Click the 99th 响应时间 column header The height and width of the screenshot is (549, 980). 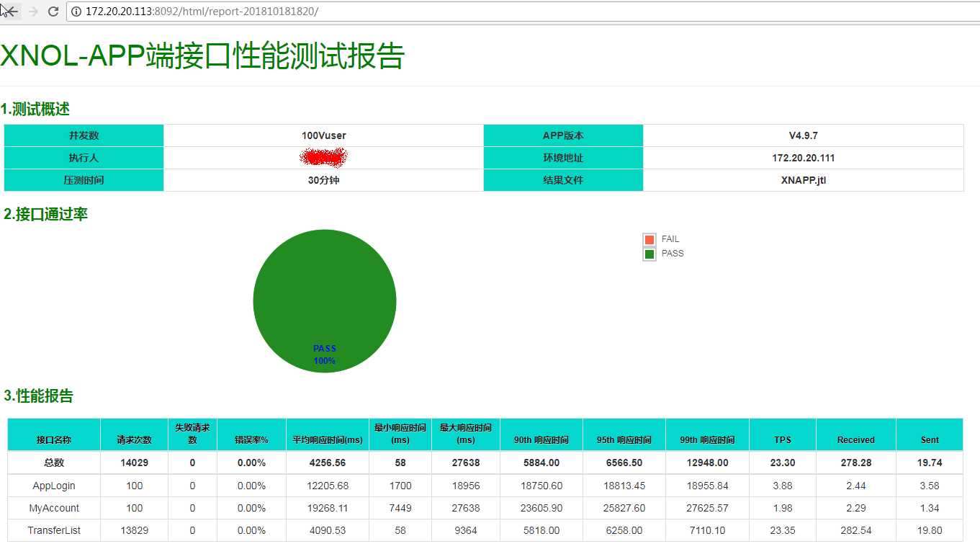click(708, 434)
